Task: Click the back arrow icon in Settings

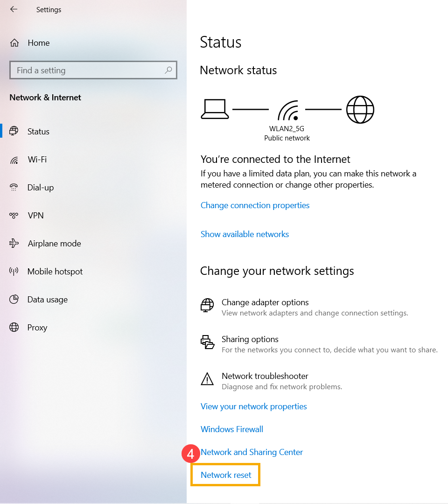Action: [14, 9]
